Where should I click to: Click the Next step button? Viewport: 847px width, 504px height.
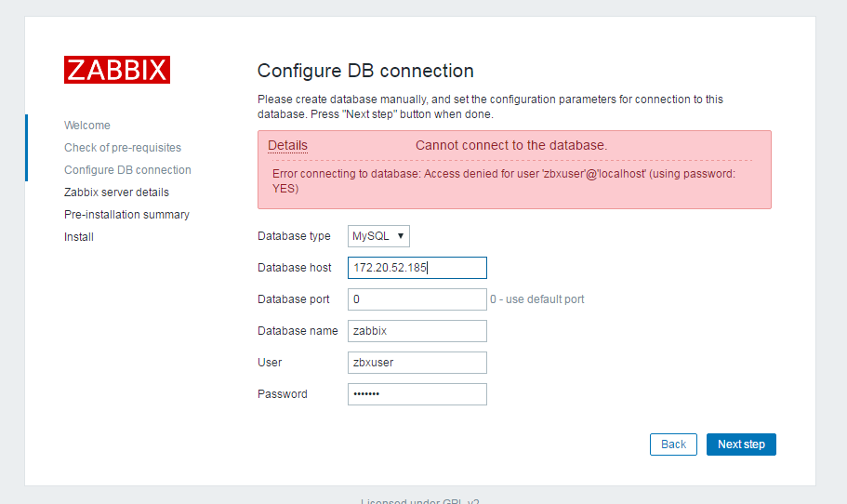(x=741, y=444)
